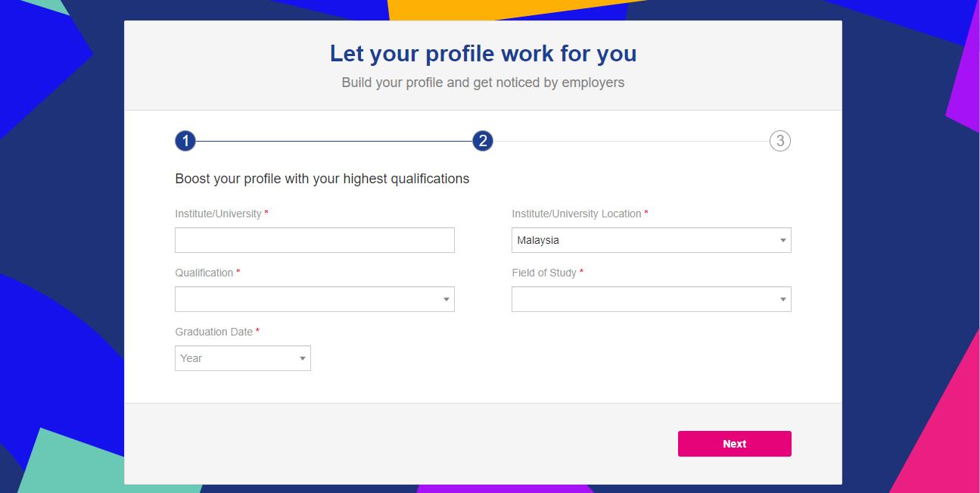Click the 'Boost your profile' section heading

point(322,179)
